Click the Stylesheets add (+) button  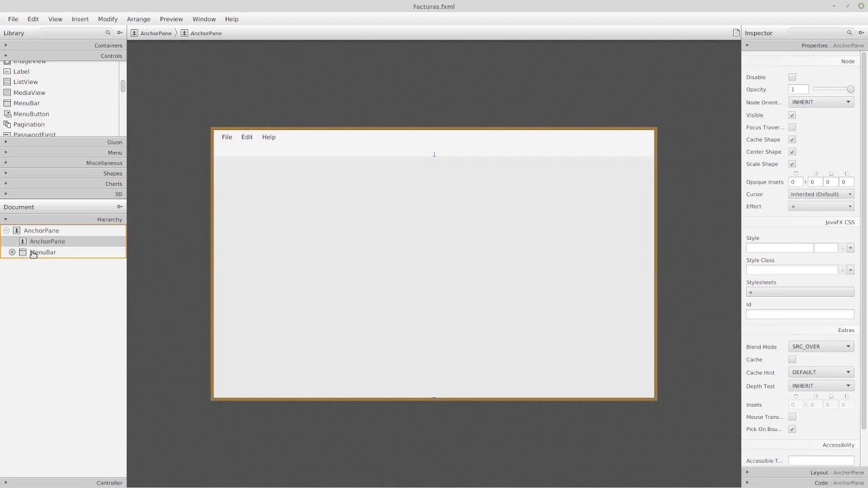click(800, 292)
